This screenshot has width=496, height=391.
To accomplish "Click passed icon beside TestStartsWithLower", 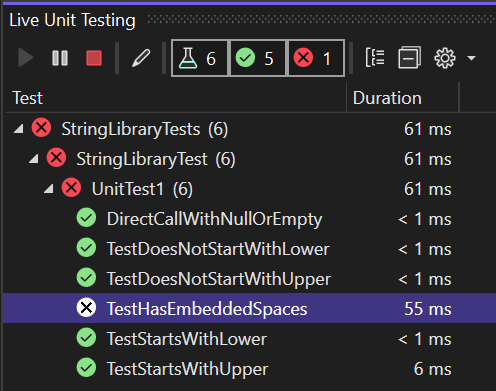I will pos(86,338).
